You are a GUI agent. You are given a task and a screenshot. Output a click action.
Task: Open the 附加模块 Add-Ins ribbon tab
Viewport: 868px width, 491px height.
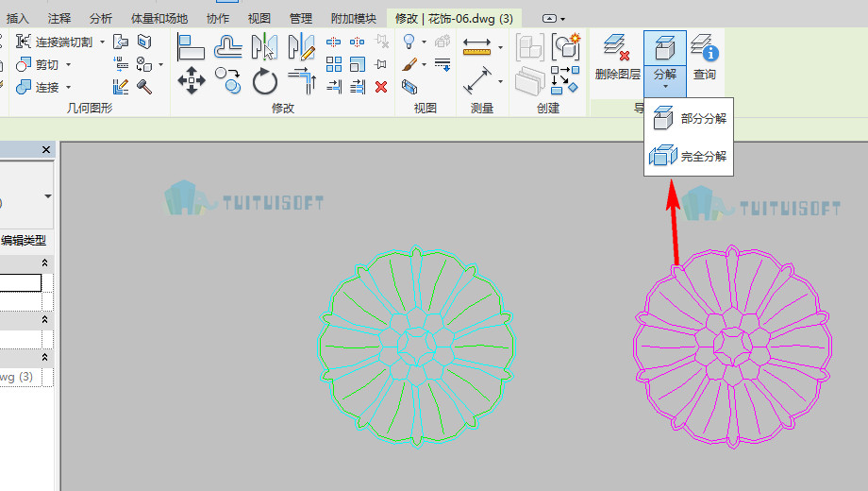pos(354,19)
